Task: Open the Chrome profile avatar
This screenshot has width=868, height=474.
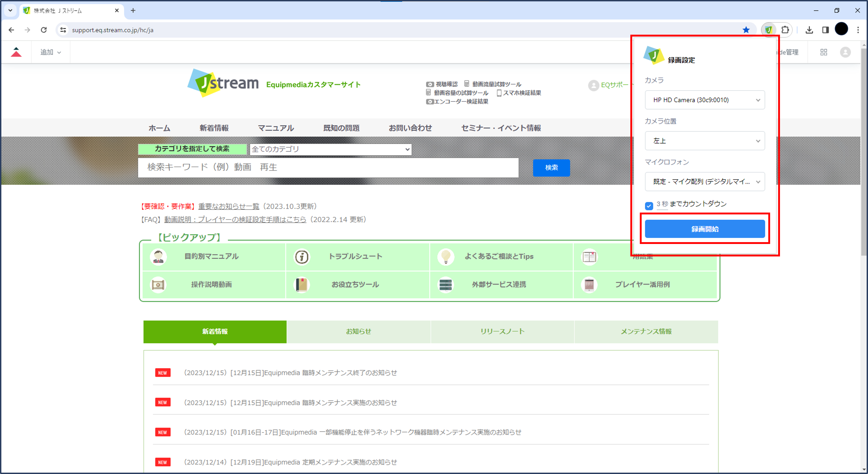Action: (841, 29)
